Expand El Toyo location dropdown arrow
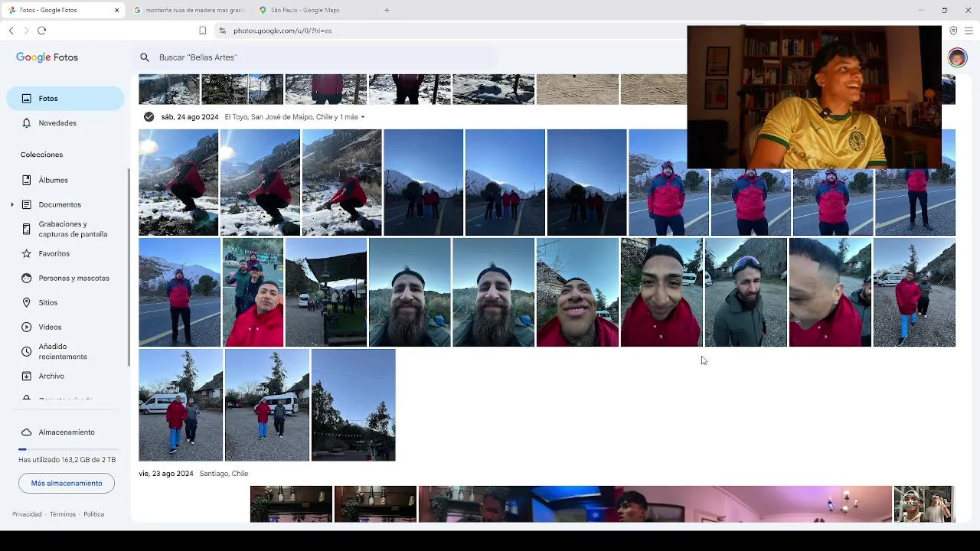 [363, 117]
